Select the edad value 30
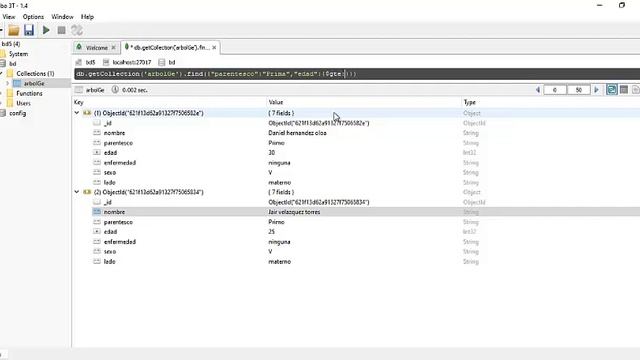Viewport: 640px width, 360px height. (x=271, y=153)
